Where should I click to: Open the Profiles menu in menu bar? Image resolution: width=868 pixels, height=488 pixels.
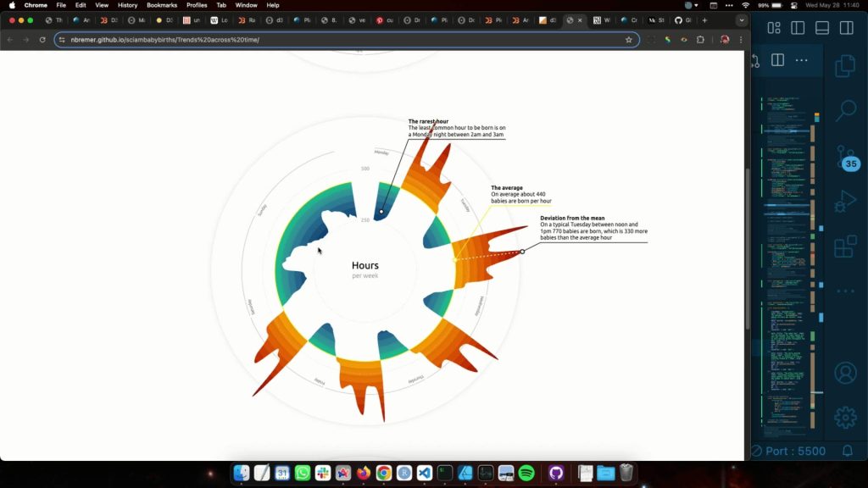(197, 5)
